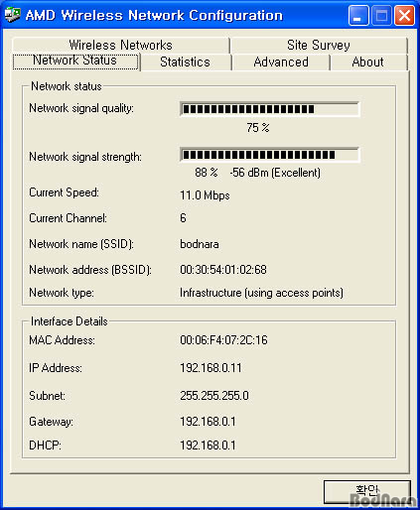Show the About tab

tap(368, 63)
